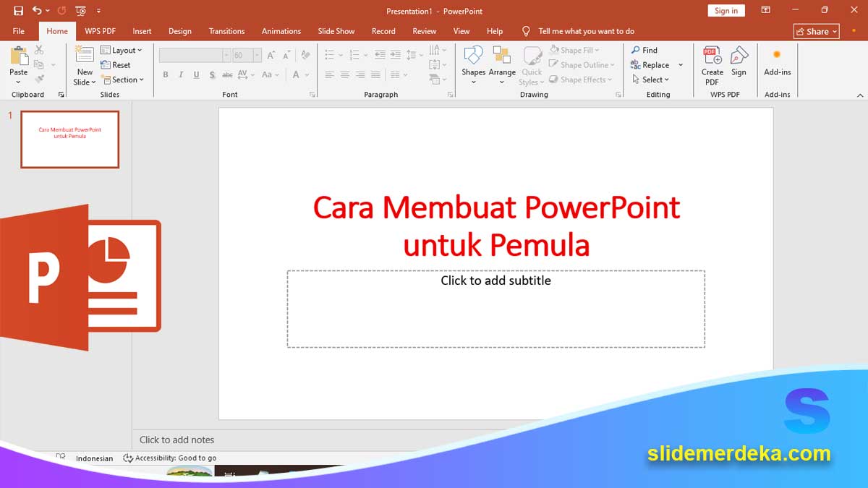Undo the last action from Quick Access toolbar

[x=36, y=11]
